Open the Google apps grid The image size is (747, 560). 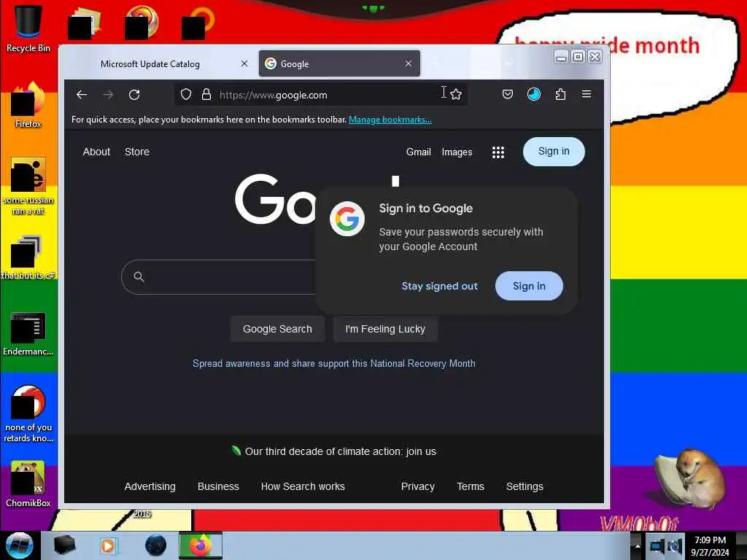pos(498,152)
